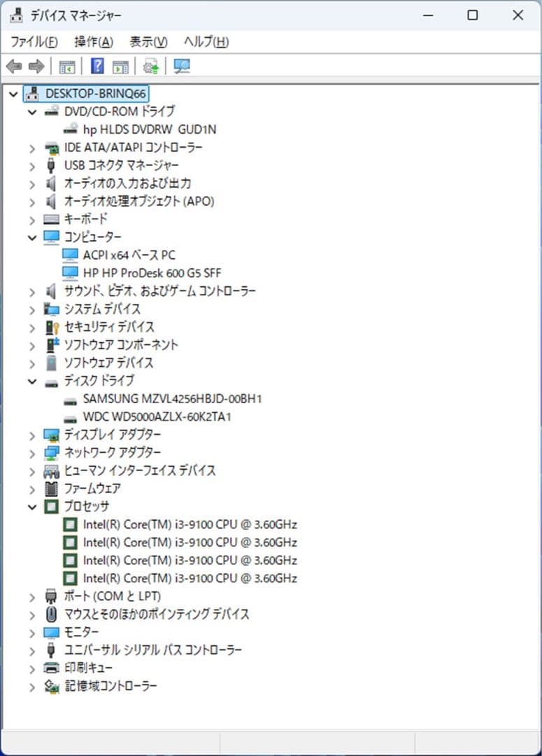Click the Forward arrow toolbar icon
The height and width of the screenshot is (756, 542).
coord(36,66)
